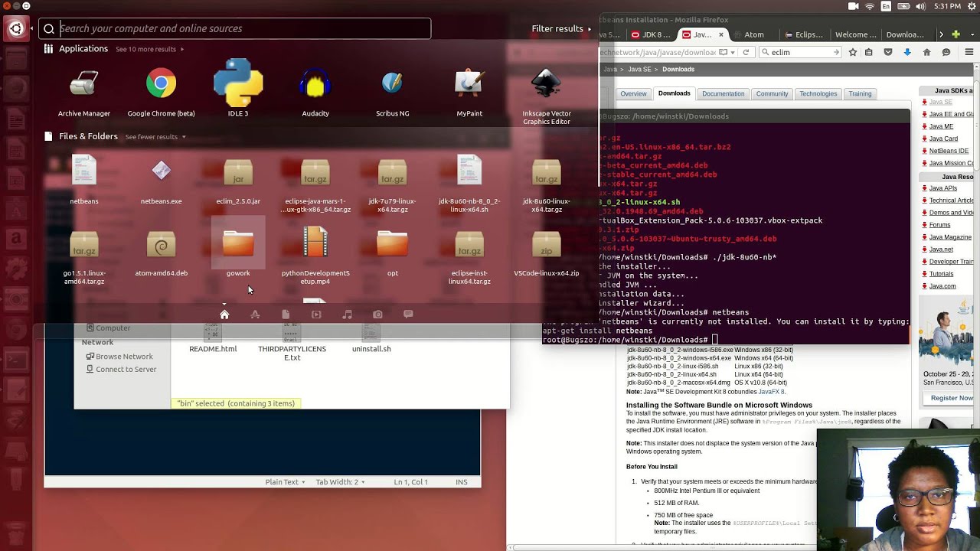Switch to Applications lens in Dash

255,315
